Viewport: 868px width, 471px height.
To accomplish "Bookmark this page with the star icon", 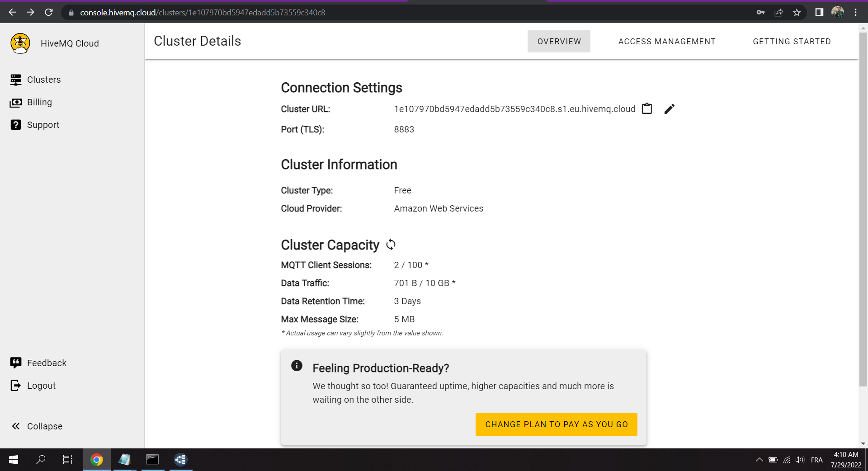I will [797, 13].
